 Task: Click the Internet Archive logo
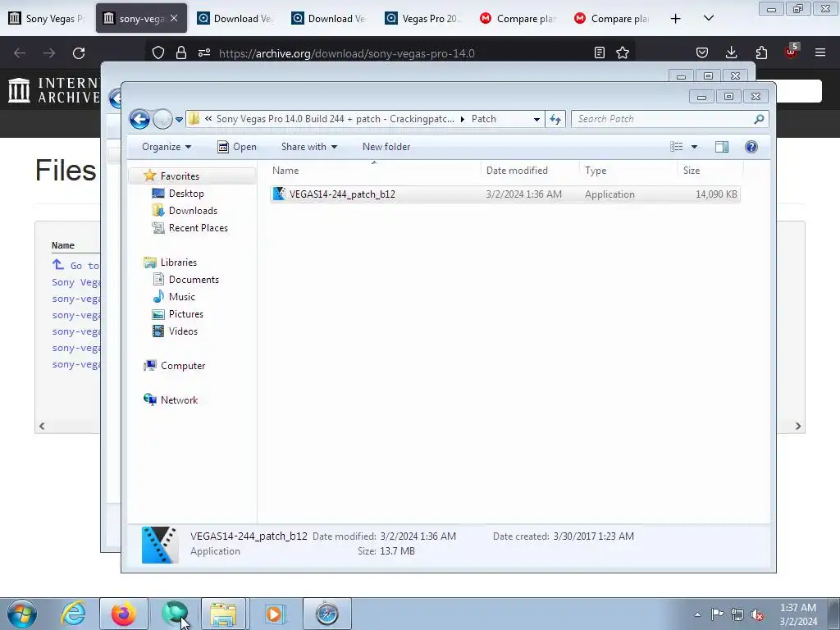53,90
